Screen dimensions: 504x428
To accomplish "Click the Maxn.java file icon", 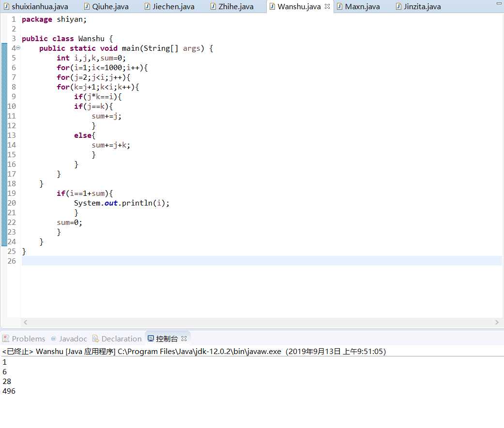I will coord(339,6).
